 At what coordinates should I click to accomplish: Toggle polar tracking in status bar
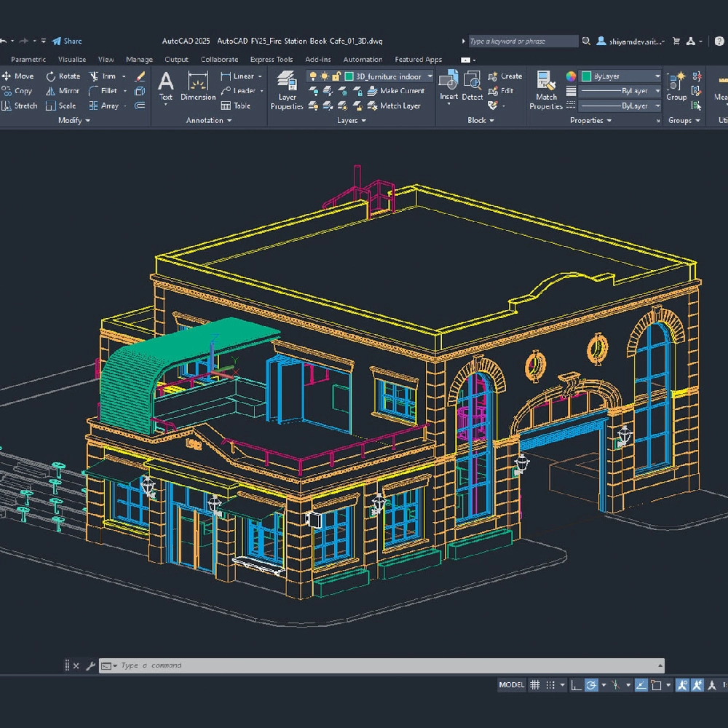tap(592, 685)
